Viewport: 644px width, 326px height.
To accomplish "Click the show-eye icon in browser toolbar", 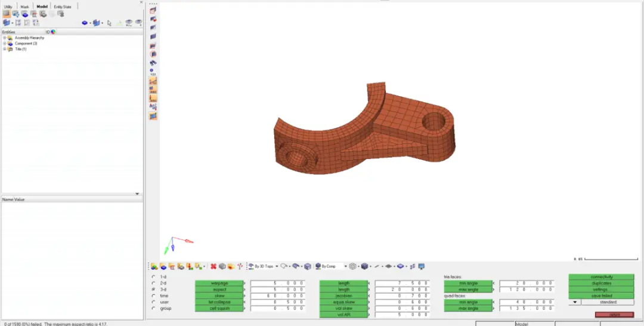I will [x=129, y=23].
